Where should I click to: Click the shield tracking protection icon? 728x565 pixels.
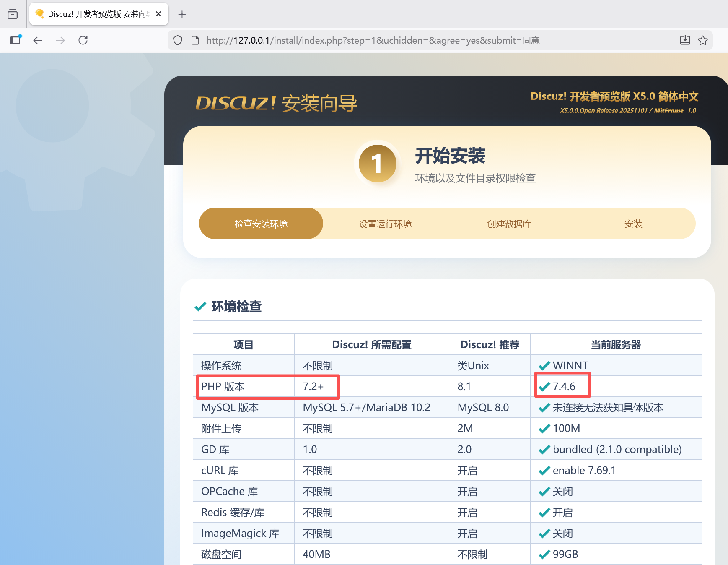pyautogui.click(x=178, y=40)
